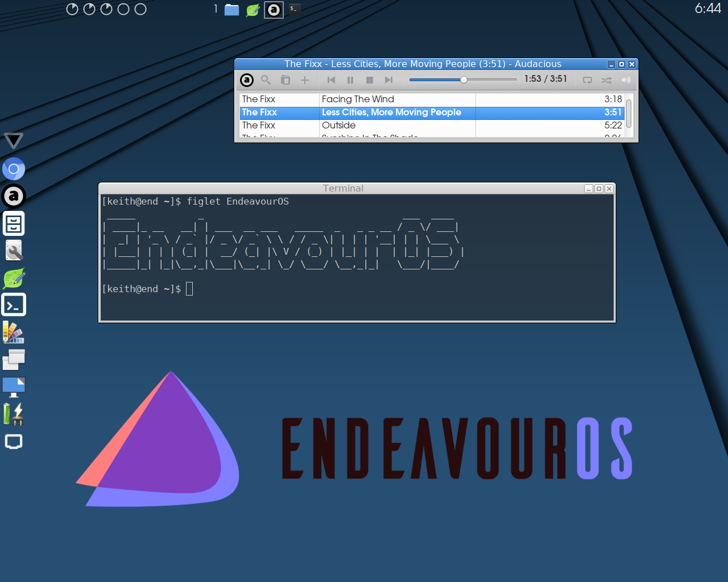Click the 6:44 clock in the top panel
Viewport: 728px width, 582px height.
click(x=708, y=8)
